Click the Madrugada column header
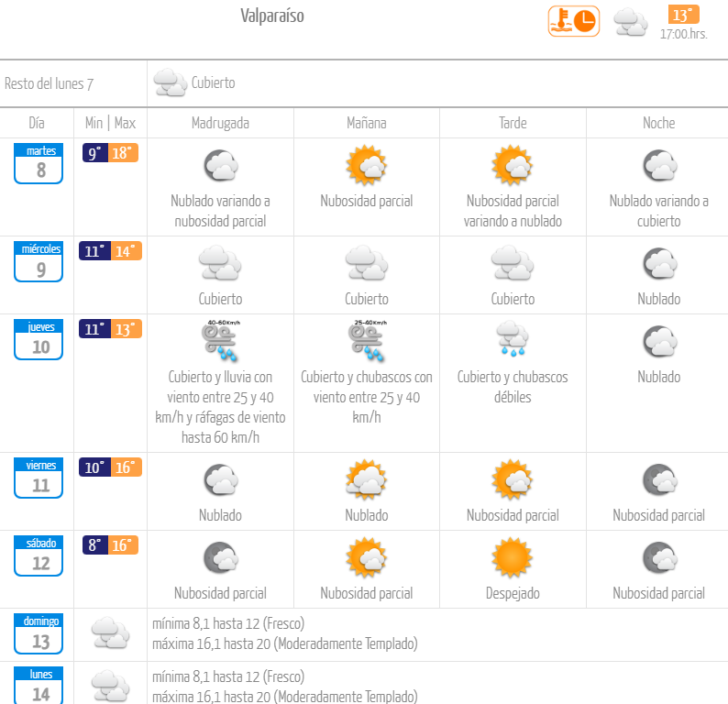Viewport: 728px width, 704px height. tap(221, 124)
